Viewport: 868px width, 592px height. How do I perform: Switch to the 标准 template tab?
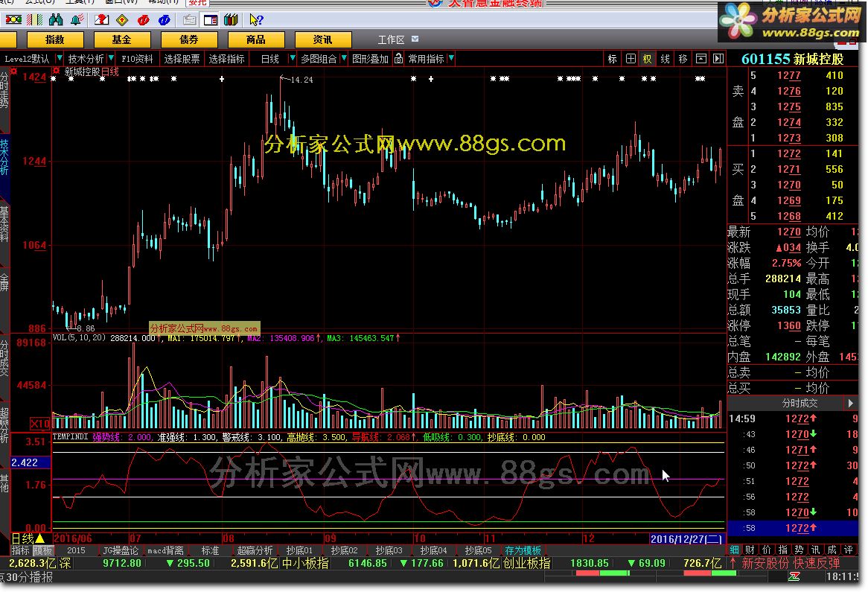[210, 550]
